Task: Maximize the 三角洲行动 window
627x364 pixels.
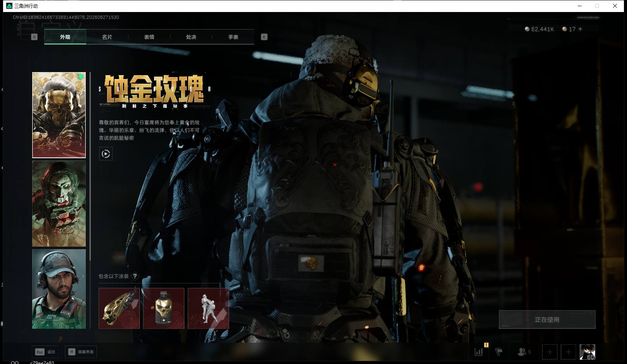Action: click(597, 6)
